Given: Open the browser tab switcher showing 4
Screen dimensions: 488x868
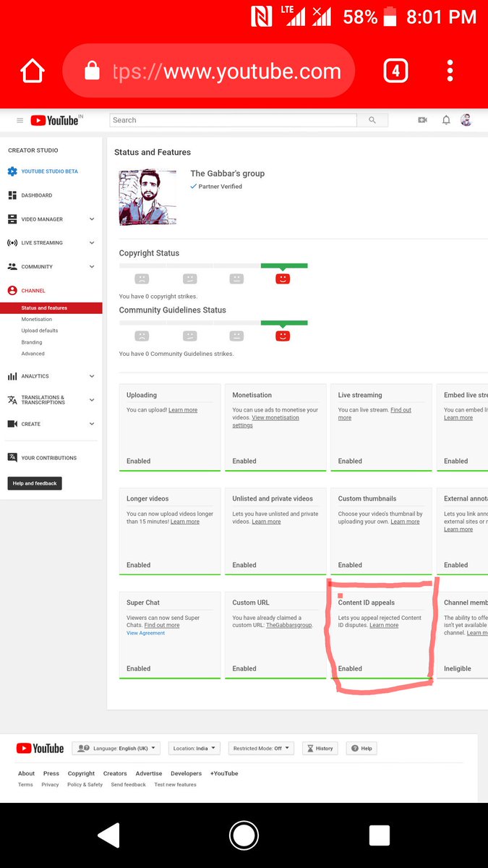Looking at the screenshot, I should pos(395,71).
